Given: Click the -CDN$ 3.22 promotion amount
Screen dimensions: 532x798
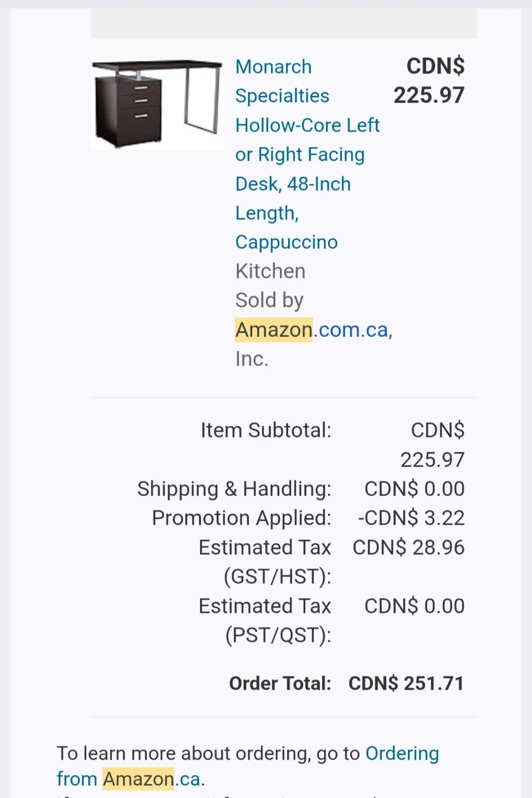Looking at the screenshot, I should (x=411, y=518).
